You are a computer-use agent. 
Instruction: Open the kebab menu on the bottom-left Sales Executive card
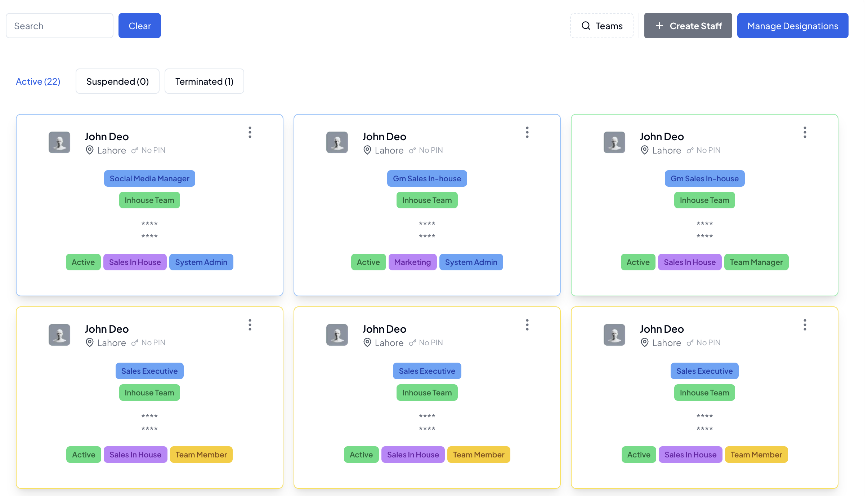(250, 325)
